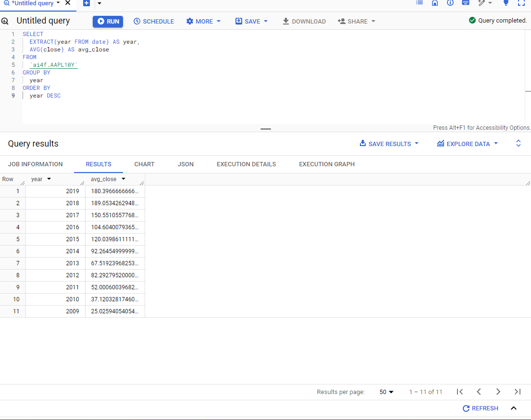Open the Share dropdown

point(357,21)
